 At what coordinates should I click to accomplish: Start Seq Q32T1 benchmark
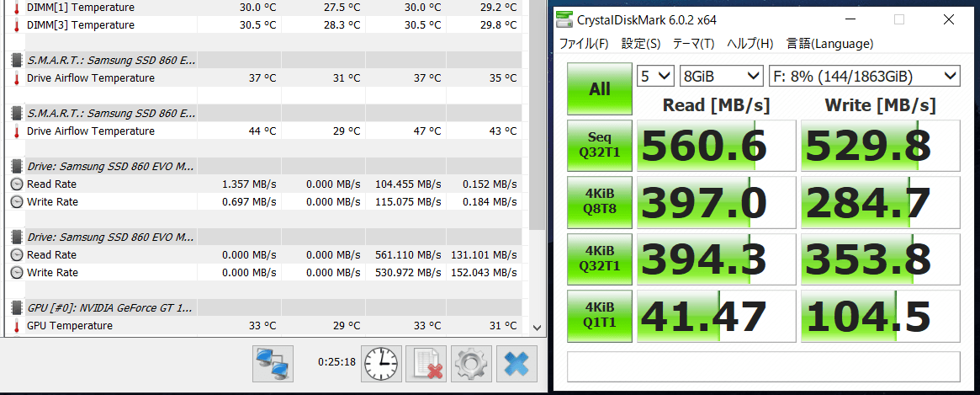click(600, 145)
